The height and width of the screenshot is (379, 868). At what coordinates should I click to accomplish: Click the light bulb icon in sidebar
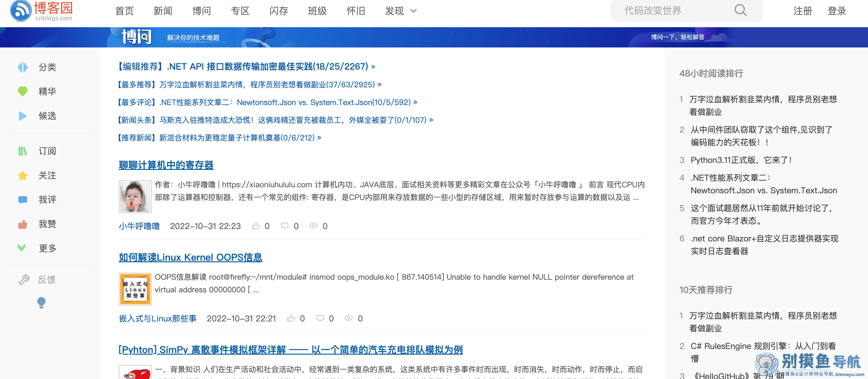[x=41, y=302]
